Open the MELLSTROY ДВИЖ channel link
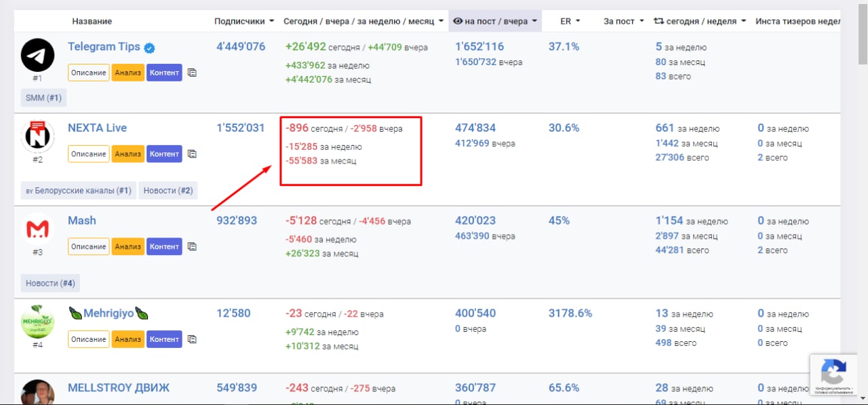Viewport: 868px width, 405px height. tap(119, 387)
